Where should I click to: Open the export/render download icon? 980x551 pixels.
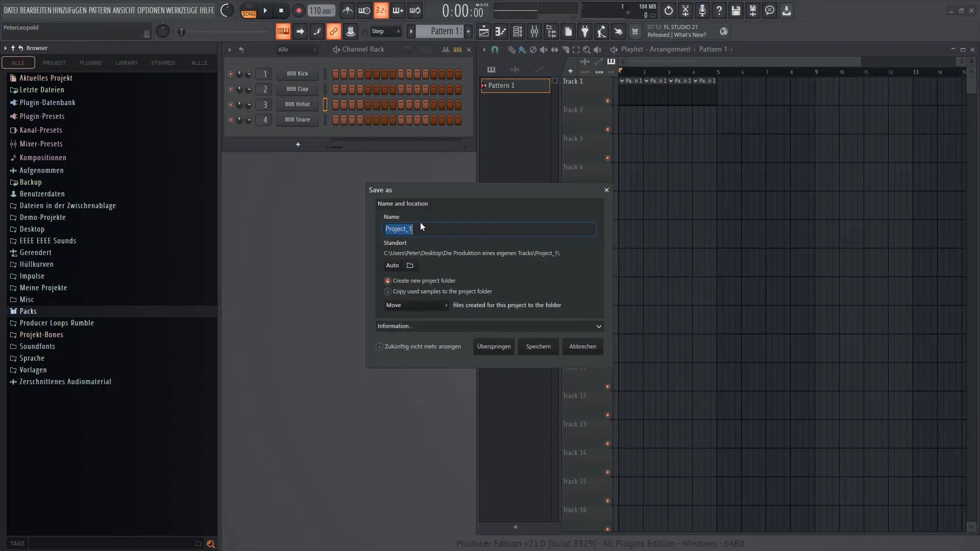click(x=787, y=10)
